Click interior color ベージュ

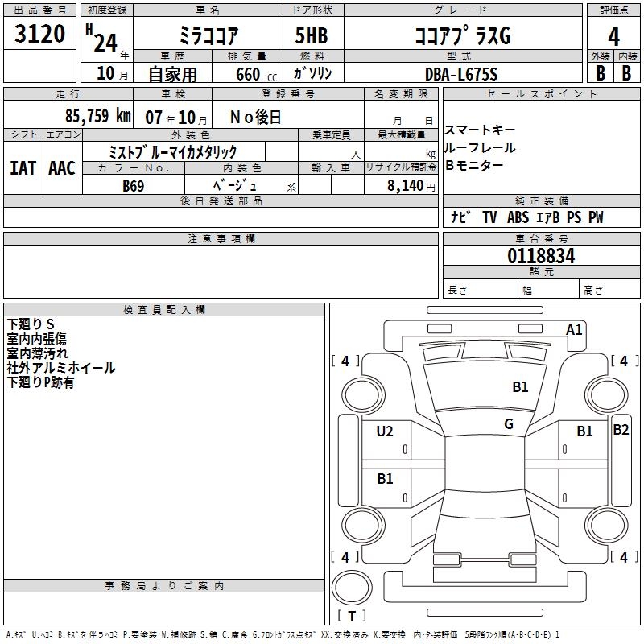coord(235,185)
